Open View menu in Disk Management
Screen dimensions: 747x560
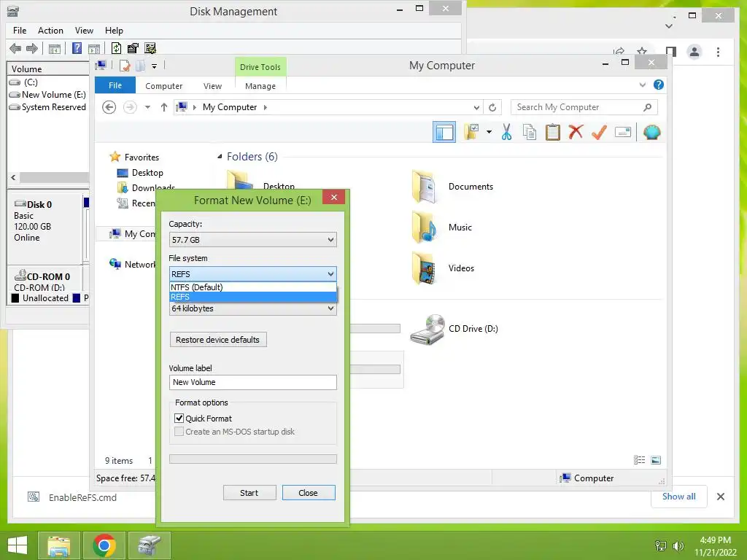tap(84, 31)
